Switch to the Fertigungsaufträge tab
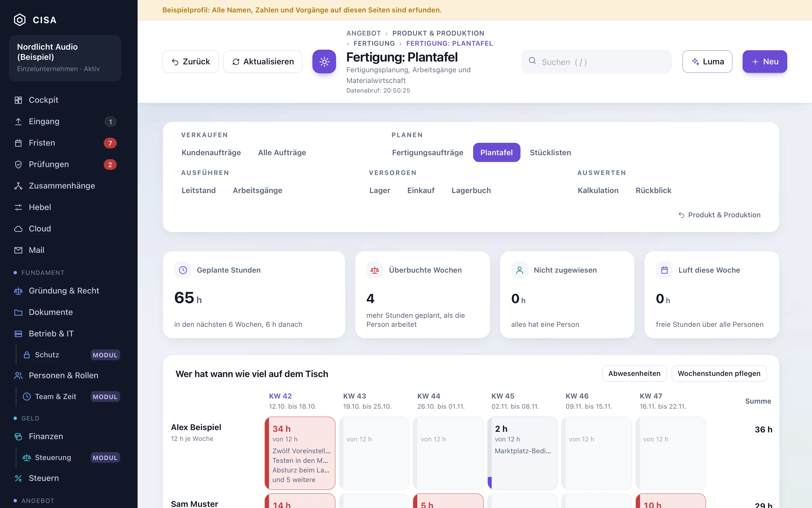This screenshot has height=508, width=812. click(427, 152)
